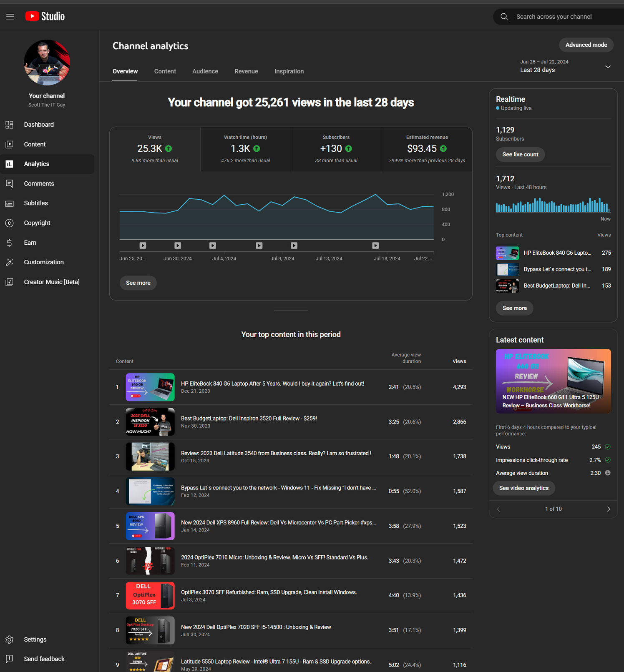
Task: Click latest content HP EliteBook 660 thumbnail
Action: pyautogui.click(x=553, y=381)
